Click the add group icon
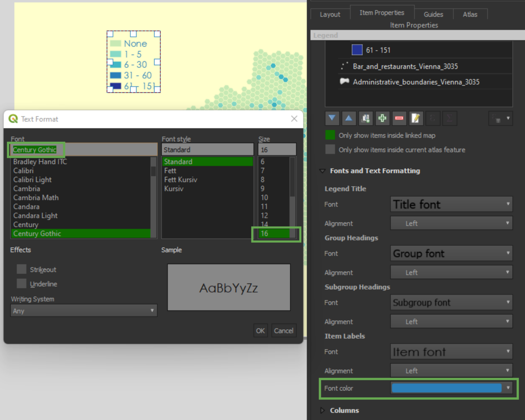This screenshot has width=525, height=420. [x=366, y=118]
